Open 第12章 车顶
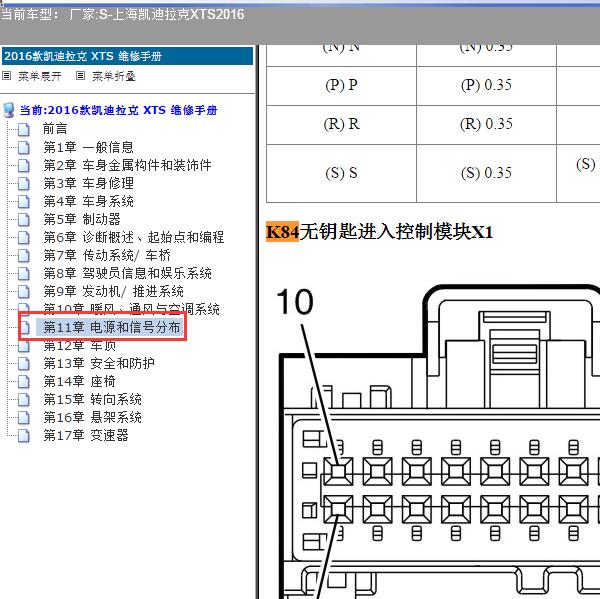 pos(80,346)
